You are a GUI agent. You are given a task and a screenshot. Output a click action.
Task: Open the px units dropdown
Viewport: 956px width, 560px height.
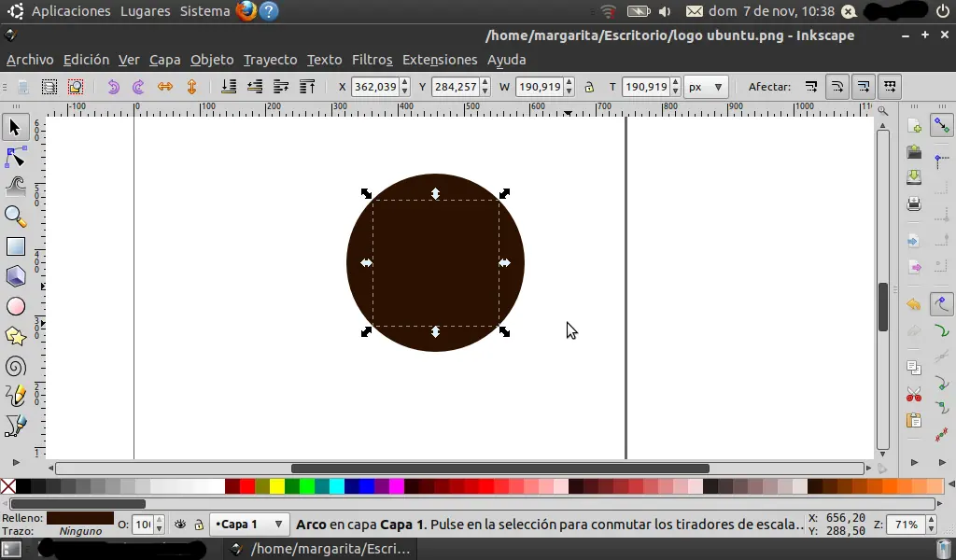(x=706, y=86)
